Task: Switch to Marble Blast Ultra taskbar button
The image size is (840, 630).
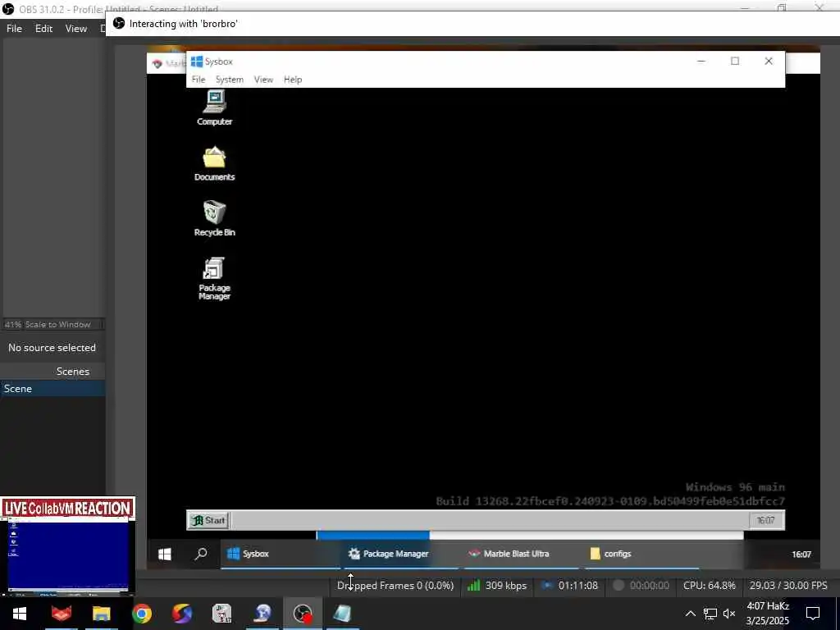Action: point(521,554)
